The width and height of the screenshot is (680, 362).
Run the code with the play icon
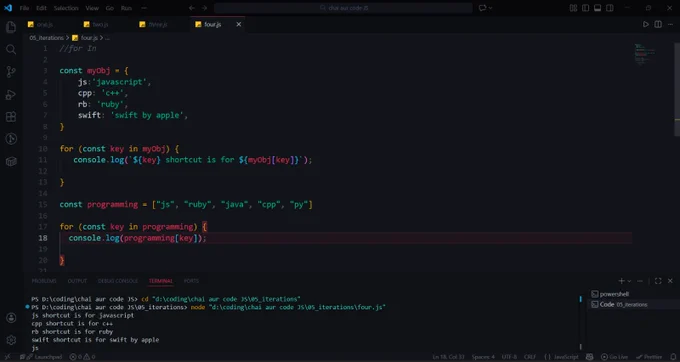pos(646,24)
